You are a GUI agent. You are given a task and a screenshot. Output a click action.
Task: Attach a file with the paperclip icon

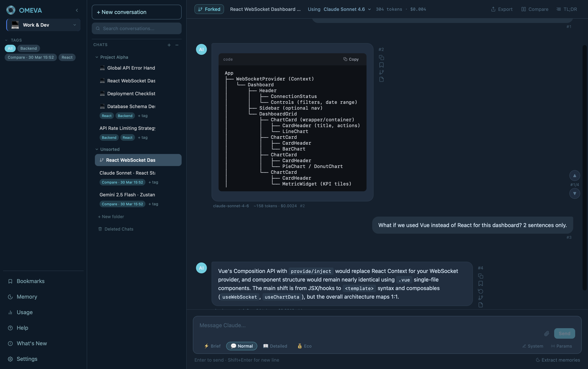point(547,333)
